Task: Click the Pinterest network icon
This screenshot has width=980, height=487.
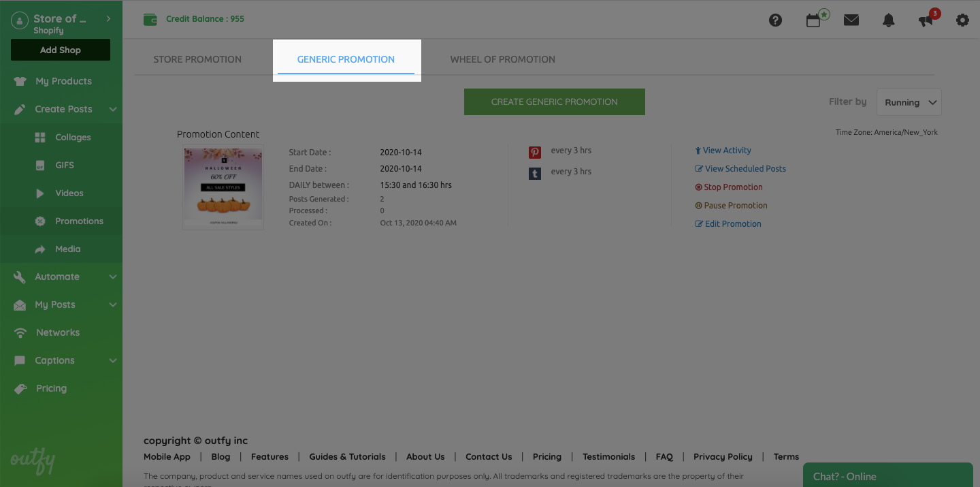Action: [x=535, y=153]
